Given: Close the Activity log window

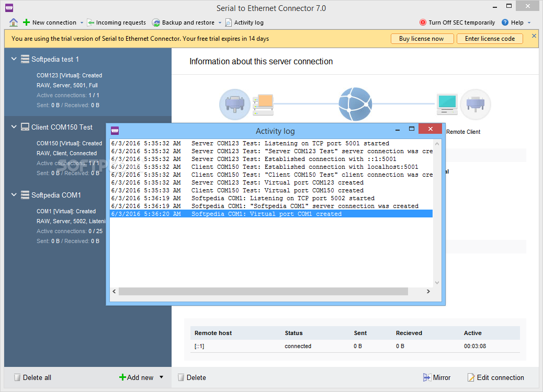Looking at the screenshot, I should (430, 129).
